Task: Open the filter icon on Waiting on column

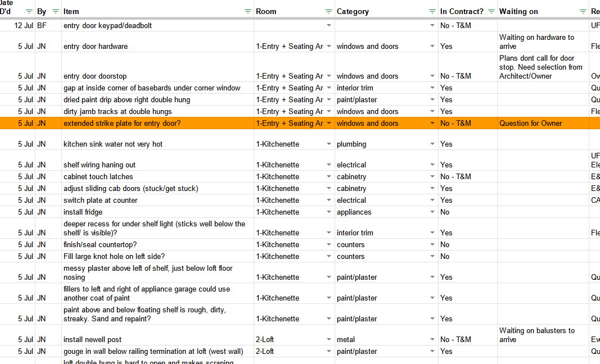Action: [583, 11]
